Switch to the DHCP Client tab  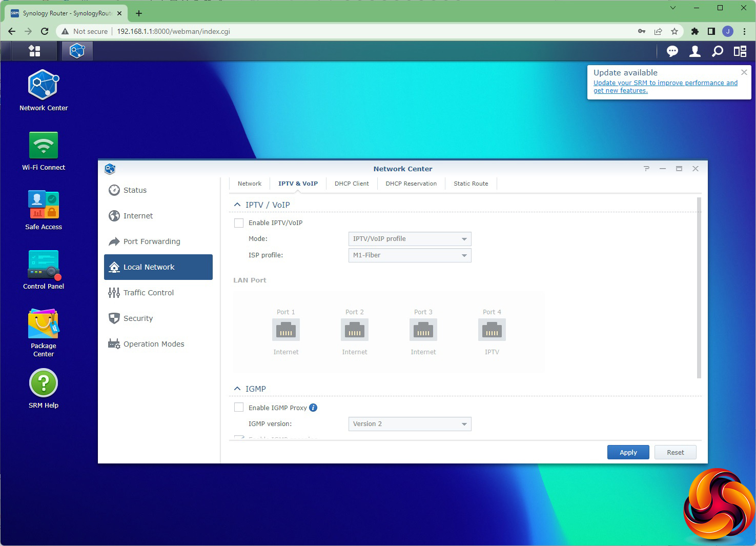click(352, 184)
